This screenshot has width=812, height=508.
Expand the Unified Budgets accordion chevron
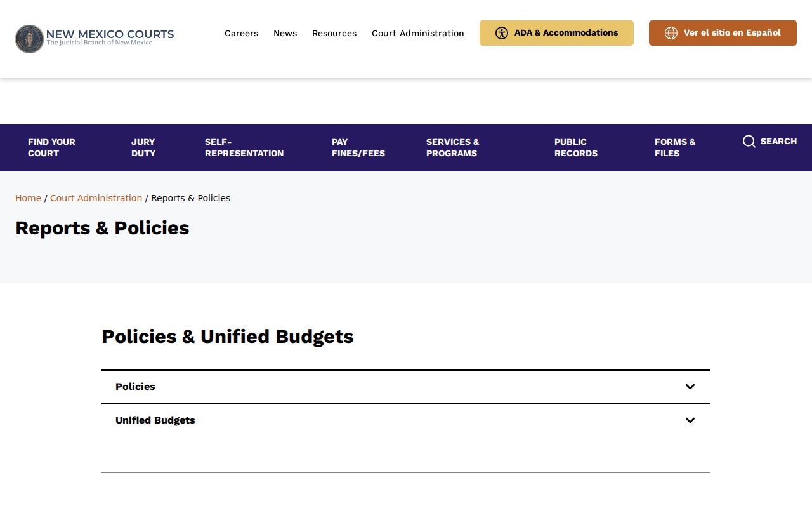coord(690,420)
